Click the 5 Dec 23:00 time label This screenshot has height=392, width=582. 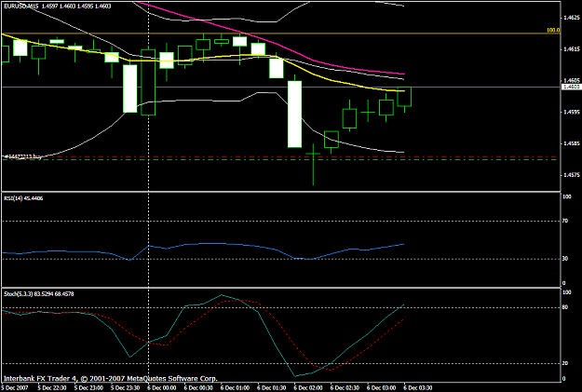tap(88, 388)
